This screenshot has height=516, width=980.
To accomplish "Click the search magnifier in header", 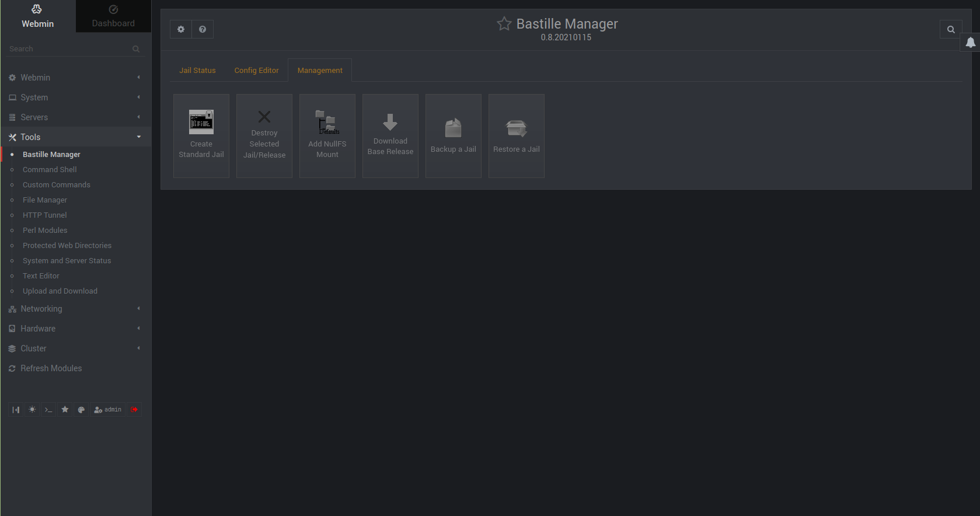I will (951, 29).
